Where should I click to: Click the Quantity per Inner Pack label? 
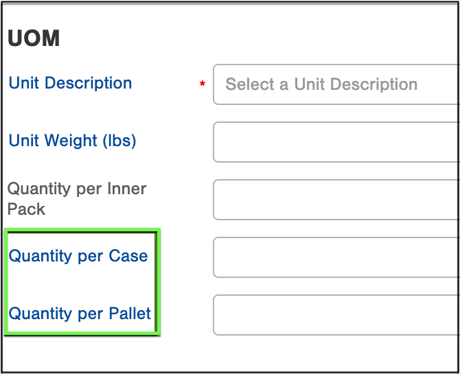(x=77, y=199)
